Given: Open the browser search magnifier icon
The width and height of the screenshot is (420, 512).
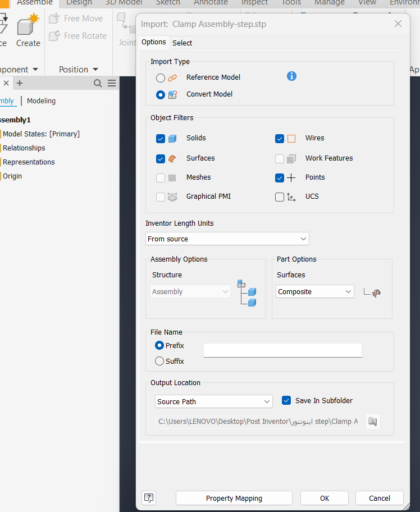Looking at the screenshot, I should [x=98, y=83].
